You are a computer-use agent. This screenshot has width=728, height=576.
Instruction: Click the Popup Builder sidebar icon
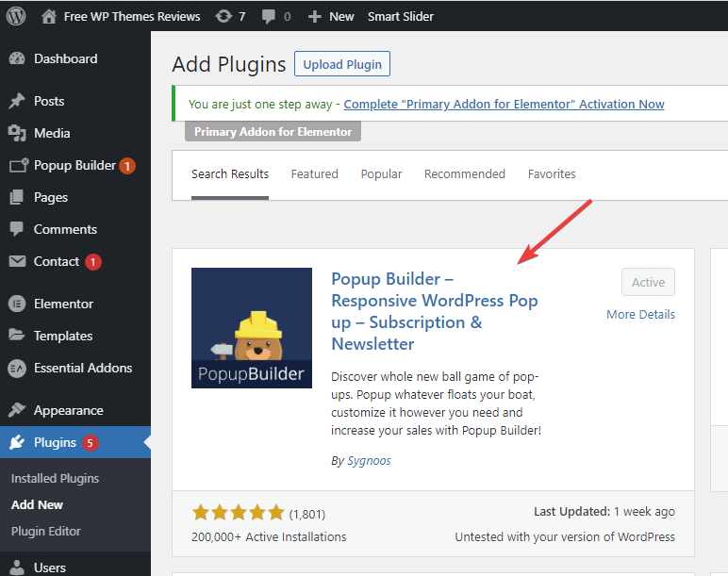(x=19, y=165)
